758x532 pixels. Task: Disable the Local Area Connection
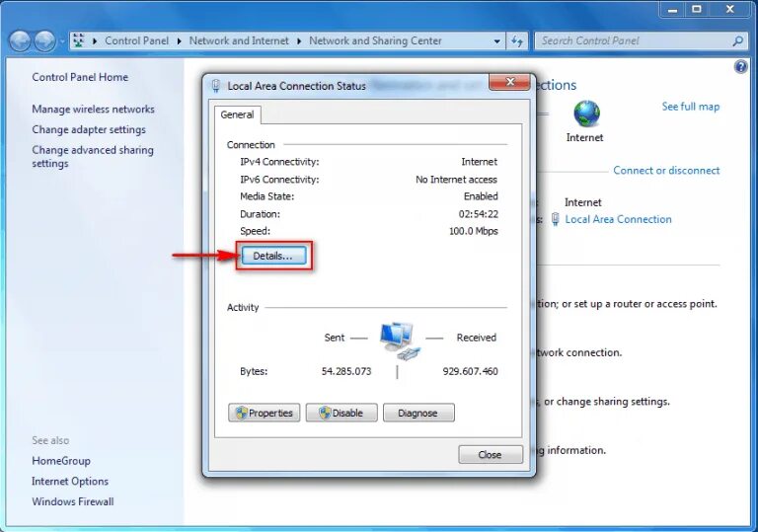(341, 413)
